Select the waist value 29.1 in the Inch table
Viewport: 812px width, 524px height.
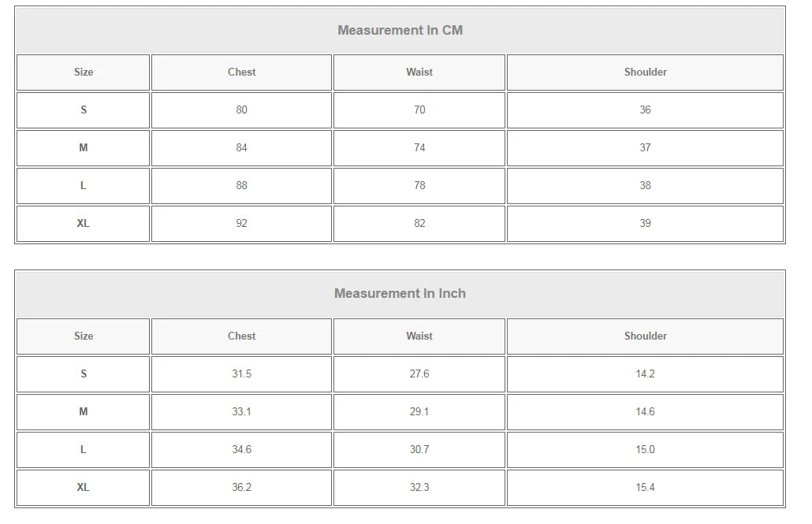pos(419,412)
